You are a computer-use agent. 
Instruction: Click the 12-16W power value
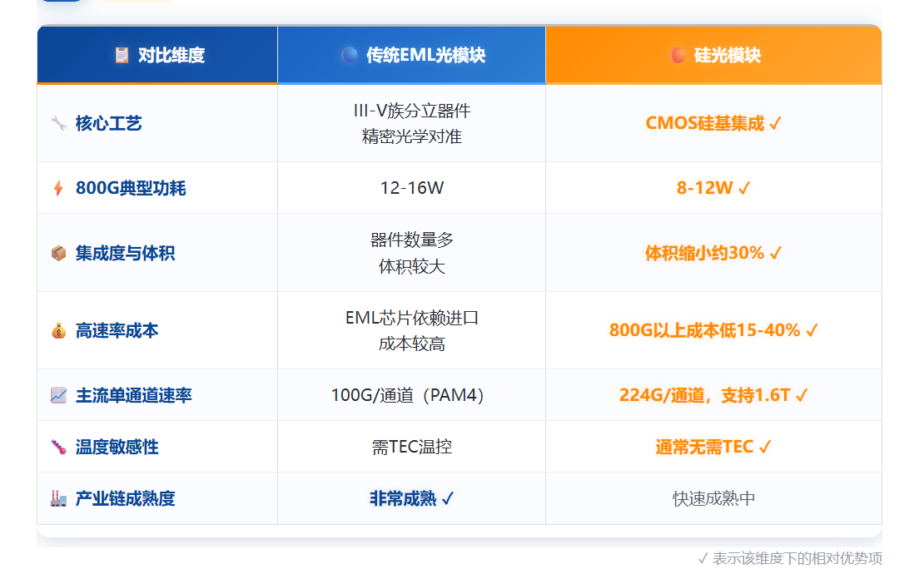[412, 188]
